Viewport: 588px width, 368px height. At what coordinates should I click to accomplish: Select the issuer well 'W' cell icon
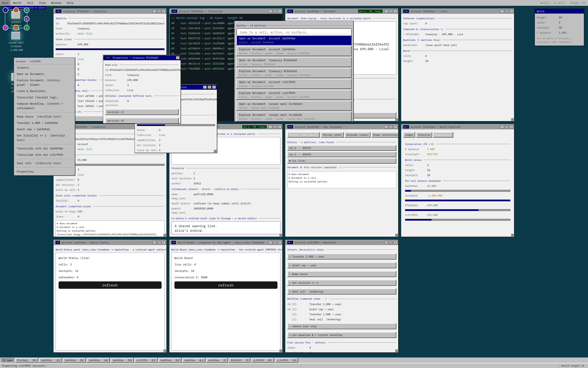click(16, 36)
